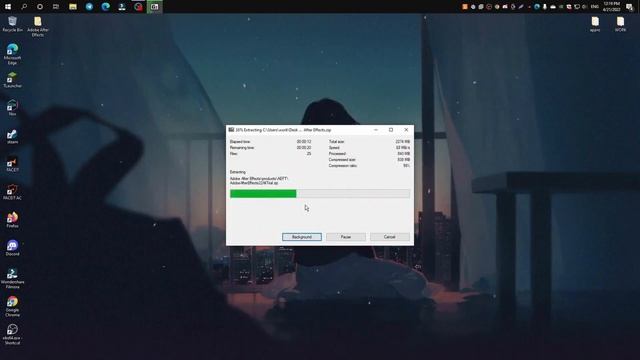This screenshot has width=640, height=360.
Task: Select the Microsoft Edge desktop shortcut
Action: (x=12, y=54)
